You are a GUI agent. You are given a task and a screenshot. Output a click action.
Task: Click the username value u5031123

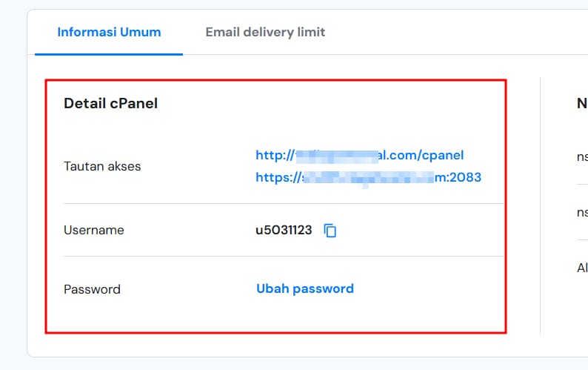tap(284, 230)
